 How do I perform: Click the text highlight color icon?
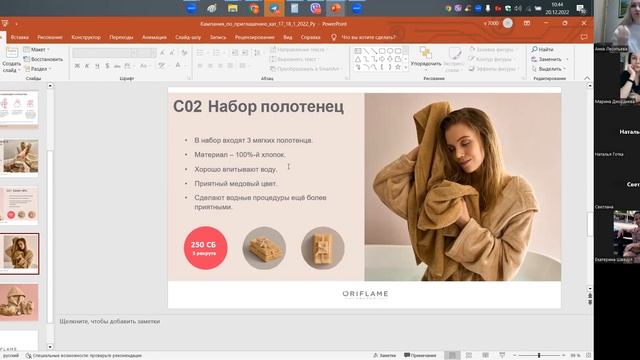163,66
